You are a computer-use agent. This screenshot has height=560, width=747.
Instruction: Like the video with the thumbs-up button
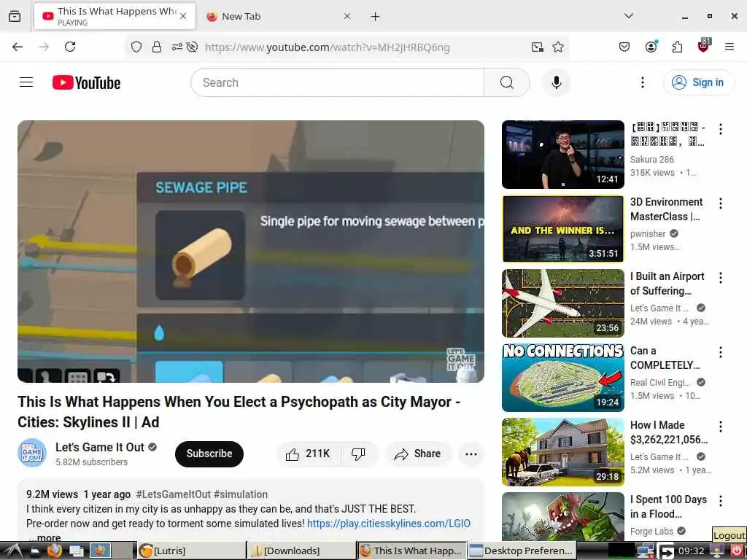307,454
